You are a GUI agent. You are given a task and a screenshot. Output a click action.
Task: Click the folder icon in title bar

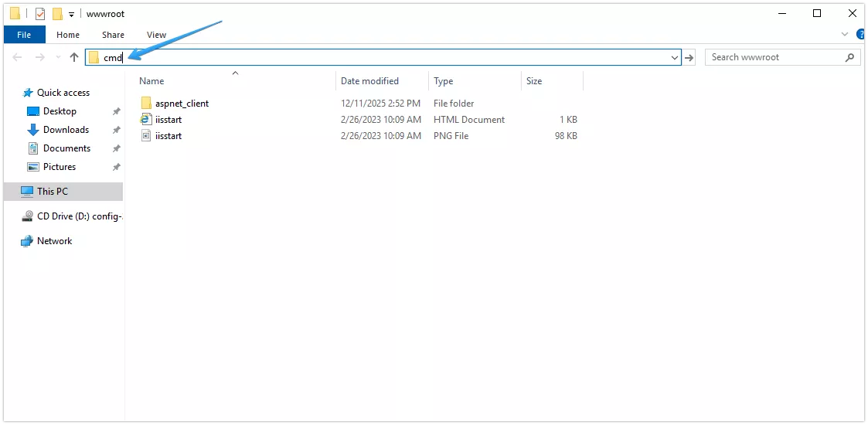click(x=15, y=13)
